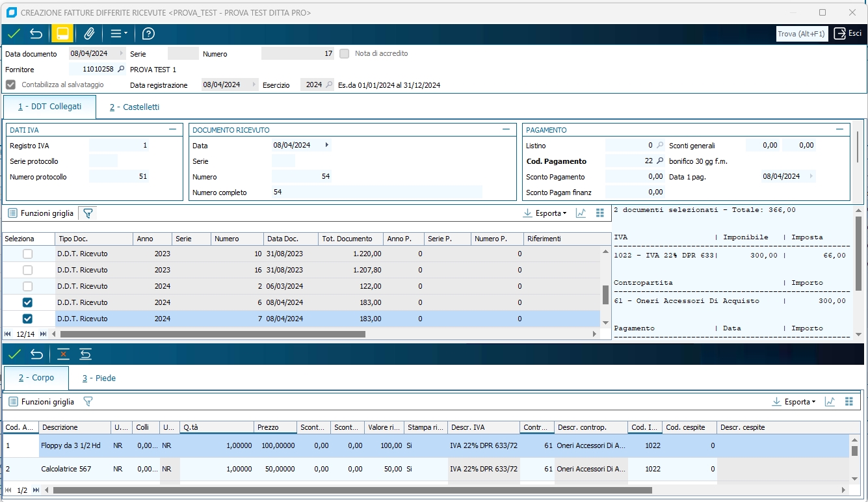Screen dimensions: 868x502
Task: Open the Funzioni griglia button in Corpo panel
Action: 41,402
